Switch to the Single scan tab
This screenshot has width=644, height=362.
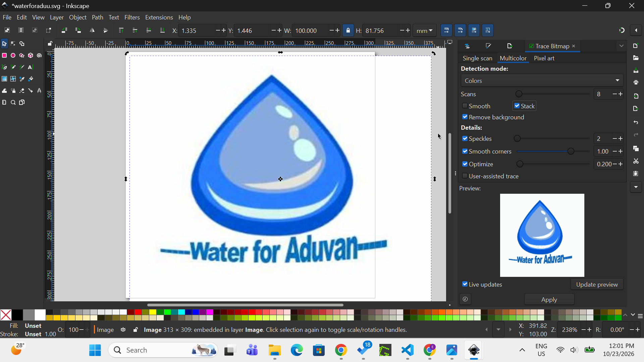tap(477, 58)
